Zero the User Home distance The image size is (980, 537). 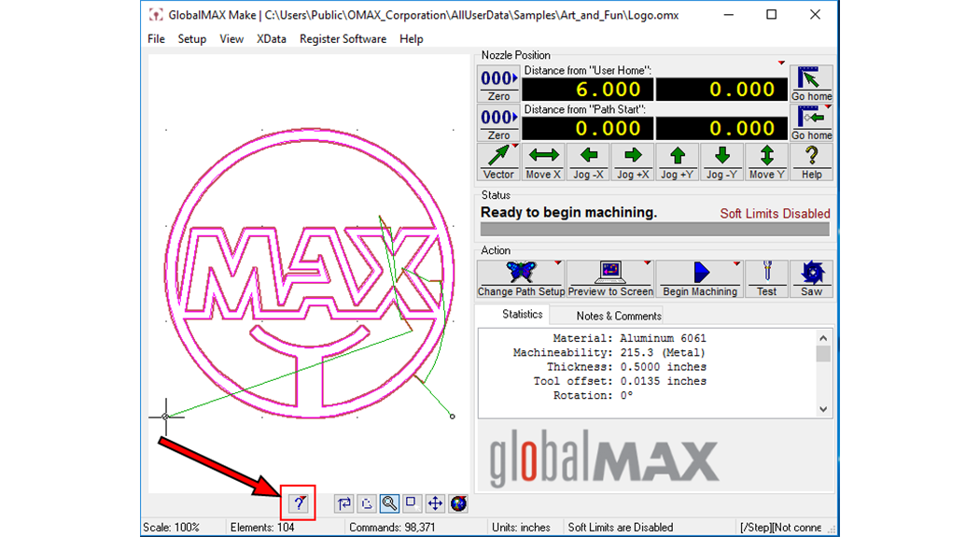498,84
